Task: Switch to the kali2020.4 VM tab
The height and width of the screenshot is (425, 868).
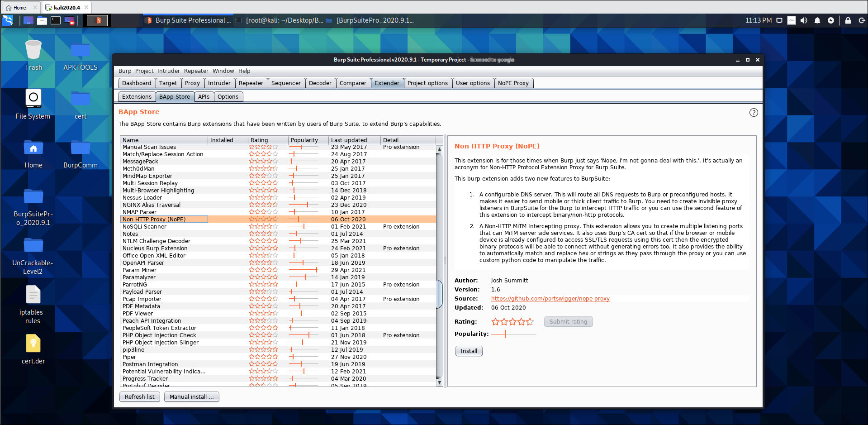Action: click(66, 8)
